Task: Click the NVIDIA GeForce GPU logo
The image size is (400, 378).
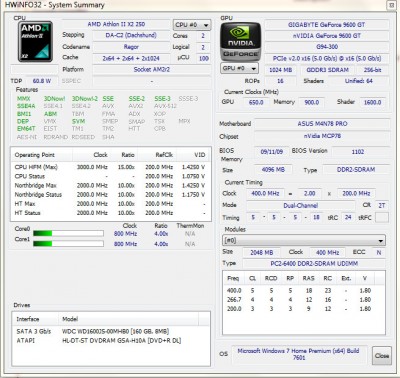Action: pos(240,41)
